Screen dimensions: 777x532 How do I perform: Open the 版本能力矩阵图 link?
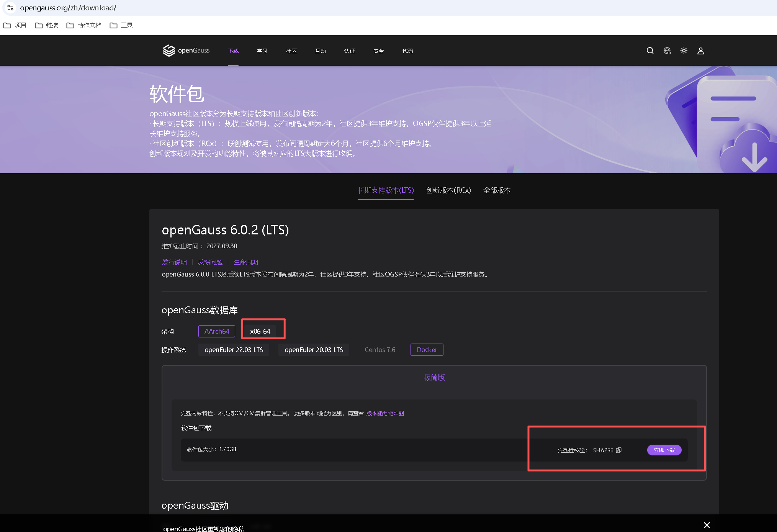coord(385,413)
